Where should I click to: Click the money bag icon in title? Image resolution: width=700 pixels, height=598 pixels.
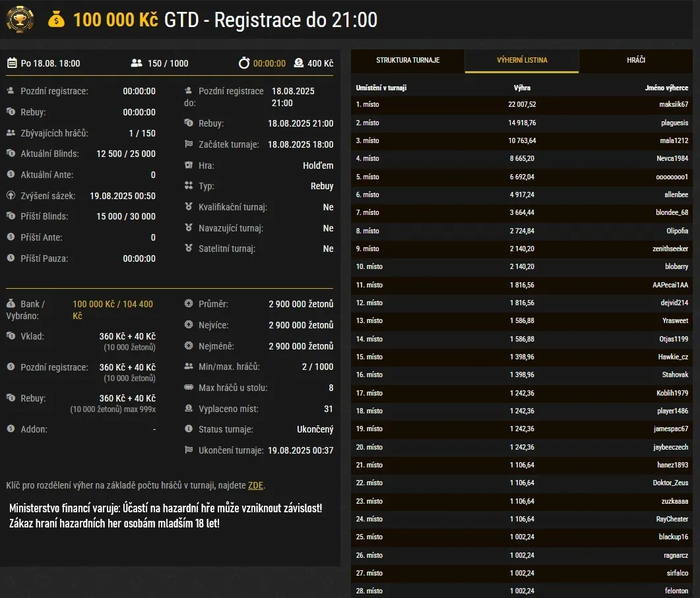pyautogui.click(x=57, y=20)
